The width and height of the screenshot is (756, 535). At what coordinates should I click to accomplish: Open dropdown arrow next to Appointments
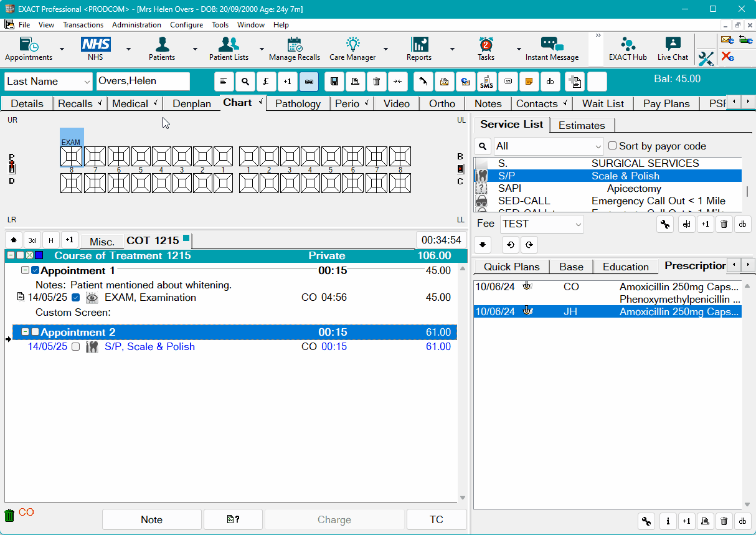pos(62,49)
